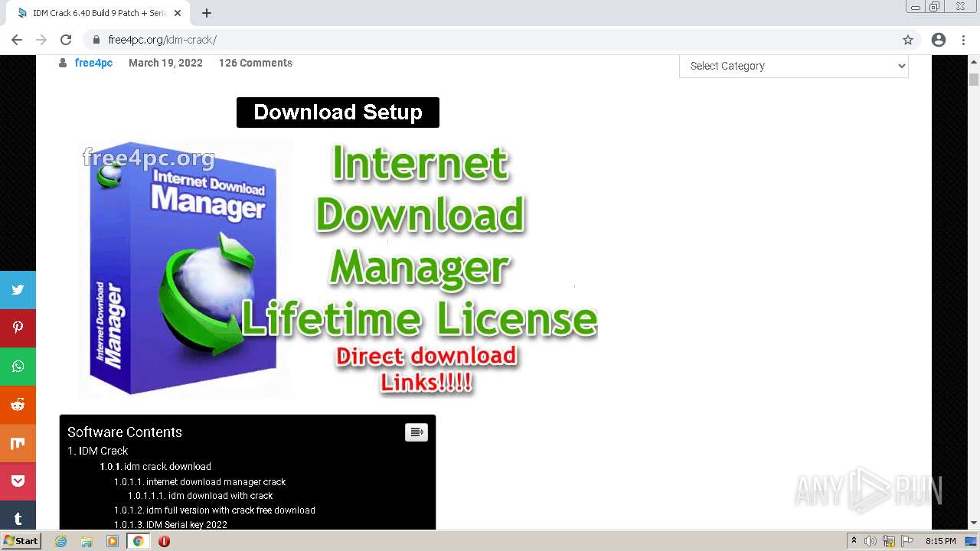The image size is (980, 551).
Task: Click the page vertical scrollbar thumb
Action: [x=974, y=80]
